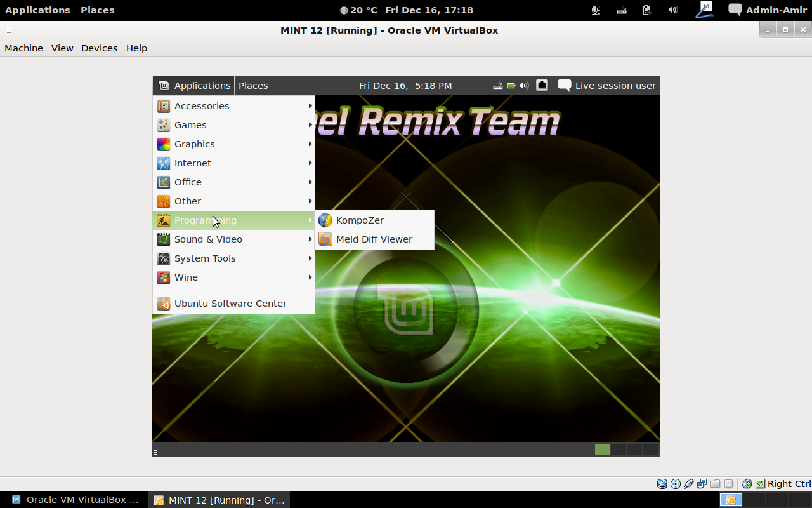The height and width of the screenshot is (508, 812).
Task: Click the Games category icon
Action: point(164,125)
